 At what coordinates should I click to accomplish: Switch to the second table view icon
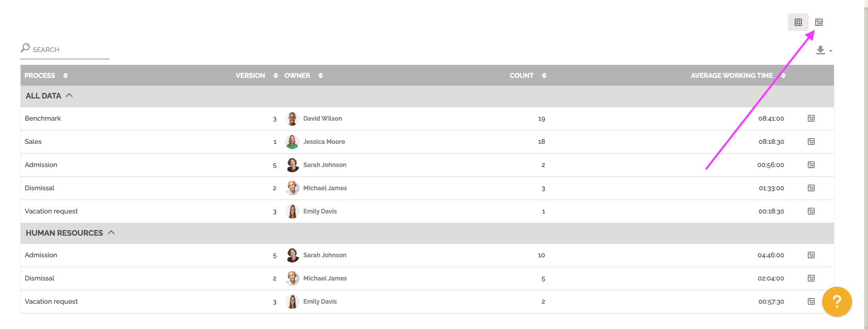coord(819,22)
